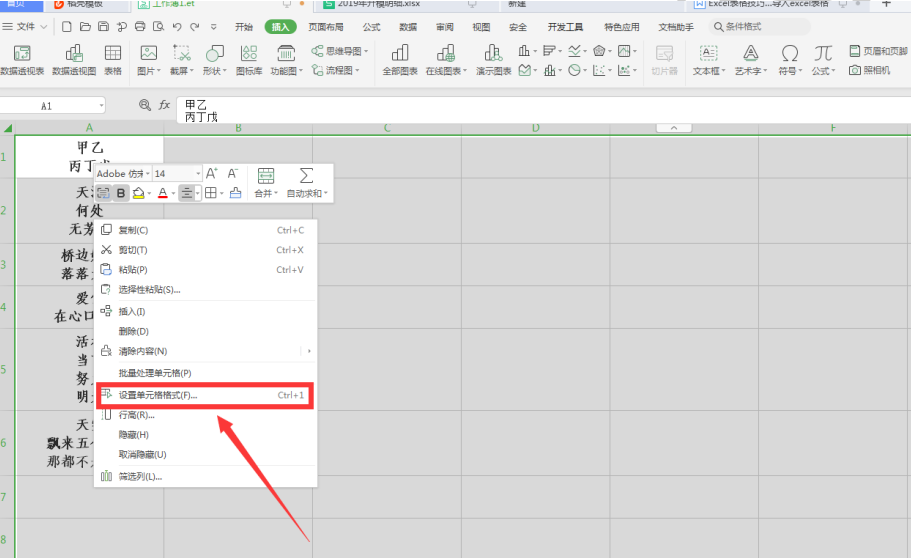Switch to the 开始 Home tab
Screen dimensions: 911x558
244,27
